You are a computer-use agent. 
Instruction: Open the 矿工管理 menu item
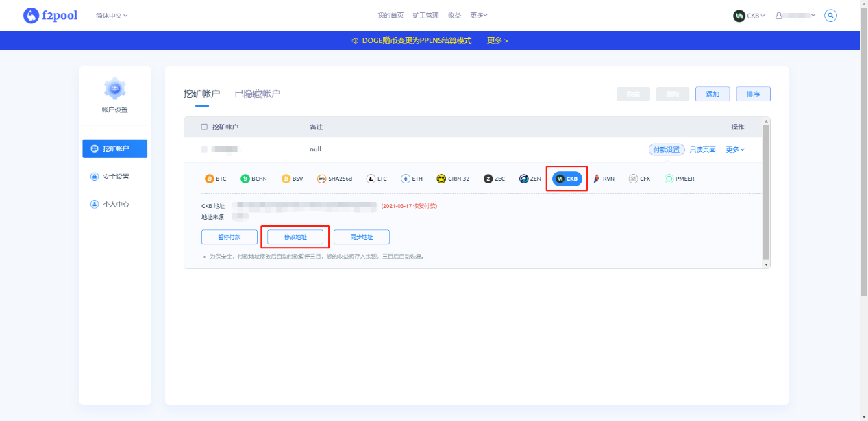click(426, 14)
